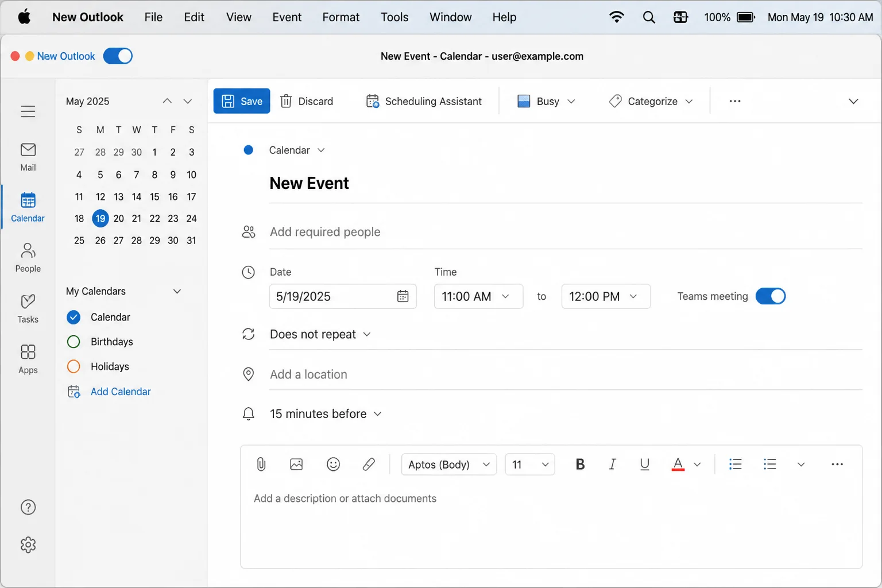Open the Does not repeat dropdown
This screenshot has width=882, height=588.
click(320, 334)
